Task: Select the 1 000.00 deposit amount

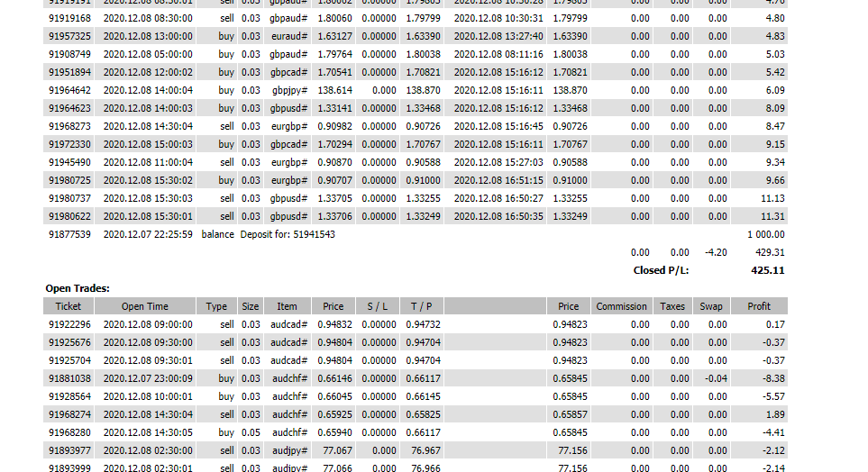Action: pos(765,234)
